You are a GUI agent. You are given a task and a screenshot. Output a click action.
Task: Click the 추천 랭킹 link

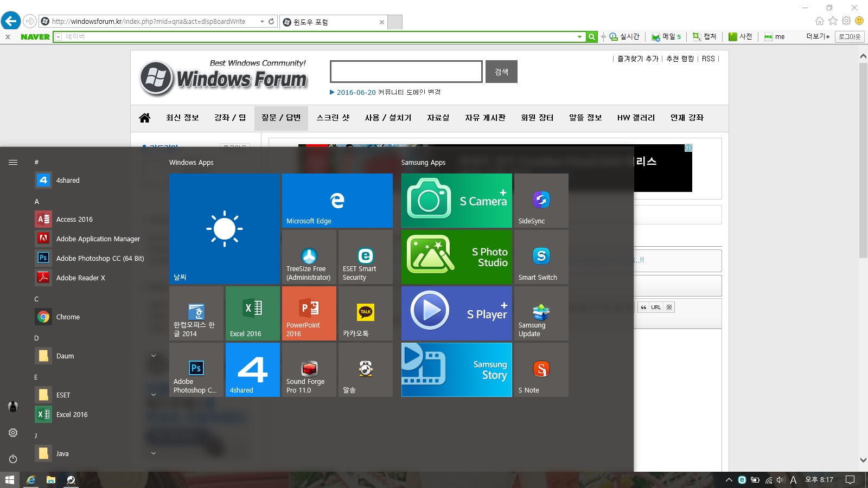(x=680, y=59)
